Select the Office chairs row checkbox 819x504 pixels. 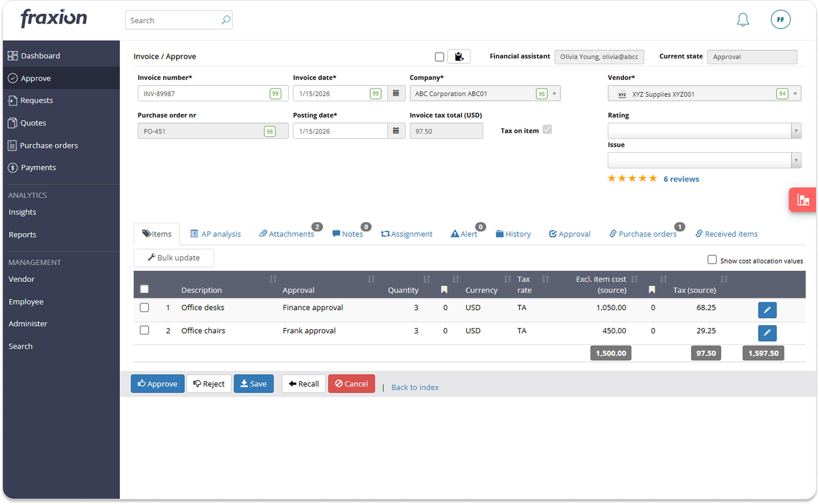click(x=145, y=330)
